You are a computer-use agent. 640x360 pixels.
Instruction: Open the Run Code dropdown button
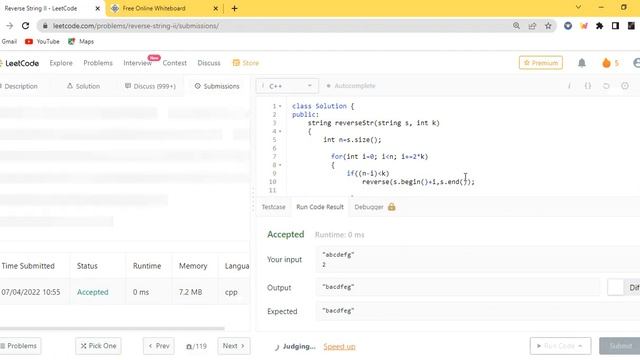[560, 346]
